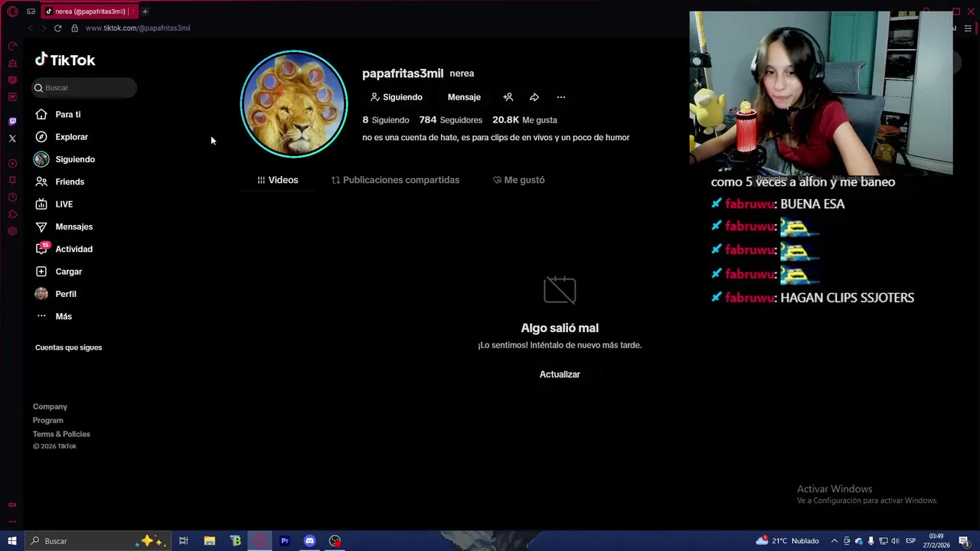Switch to the Videos tab
This screenshot has height=551, width=980.
(277, 180)
